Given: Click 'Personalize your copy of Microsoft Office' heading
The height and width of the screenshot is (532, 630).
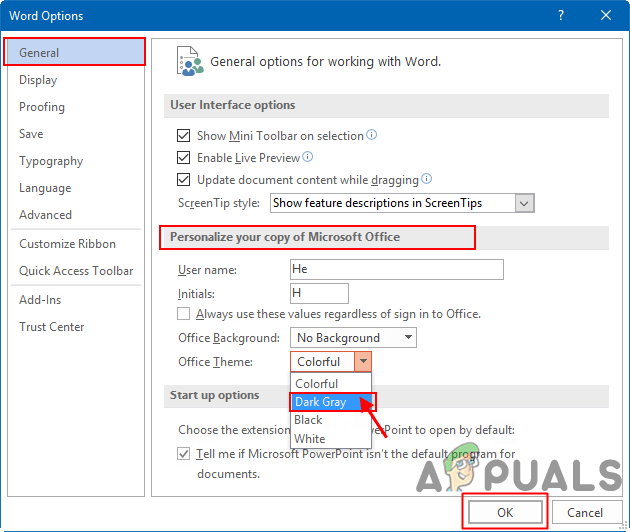Looking at the screenshot, I should 285,237.
